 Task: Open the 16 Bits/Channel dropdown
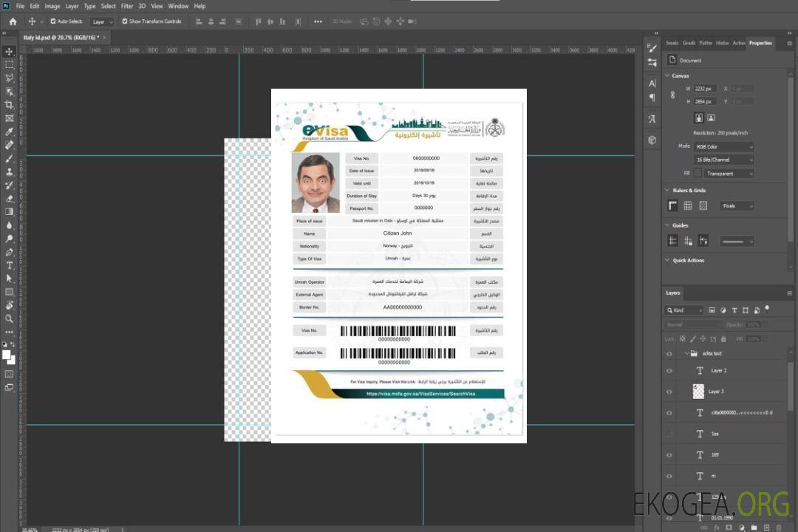click(x=723, y=160)
